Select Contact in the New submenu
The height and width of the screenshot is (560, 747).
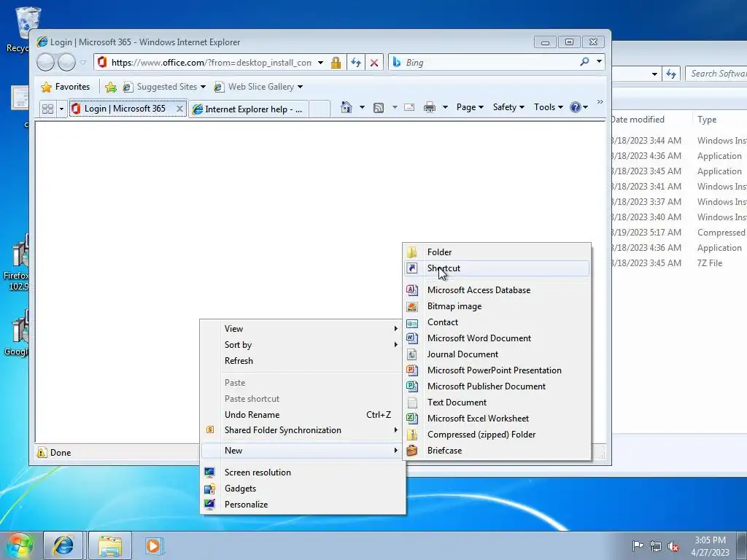coord(497,322)
